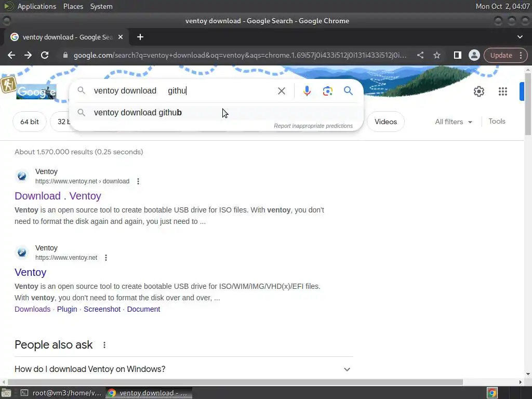Filter results by 64 bit chip
532x399 pixels.
(x=30, y=122)
